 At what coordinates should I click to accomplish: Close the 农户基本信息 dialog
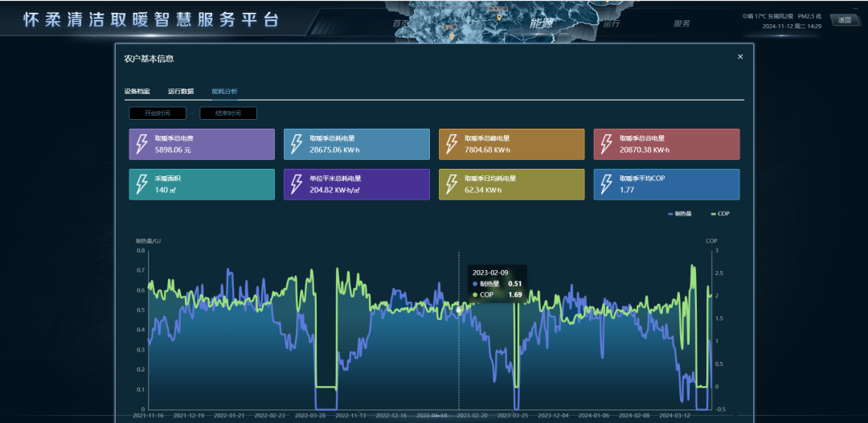pyautogui.click(x=740, y=57)
